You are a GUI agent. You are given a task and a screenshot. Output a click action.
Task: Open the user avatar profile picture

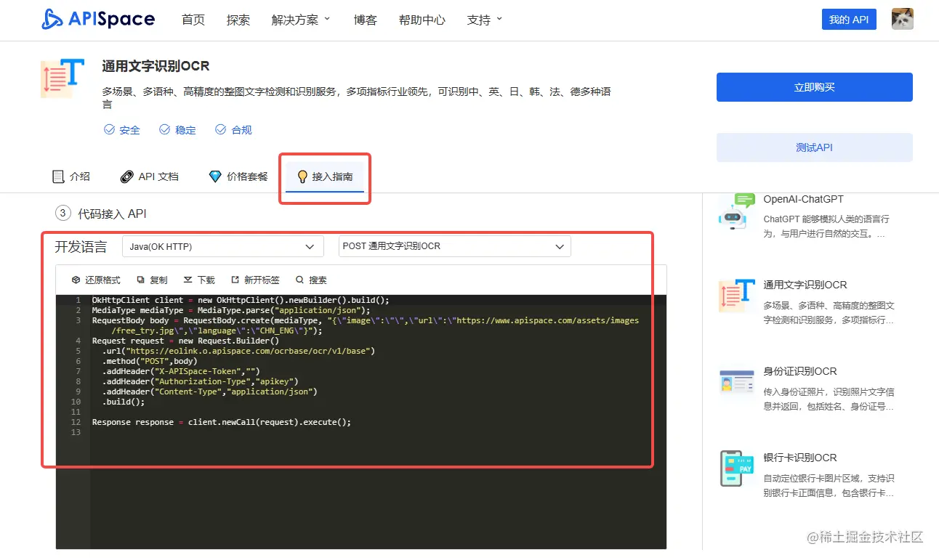(903, 19)
